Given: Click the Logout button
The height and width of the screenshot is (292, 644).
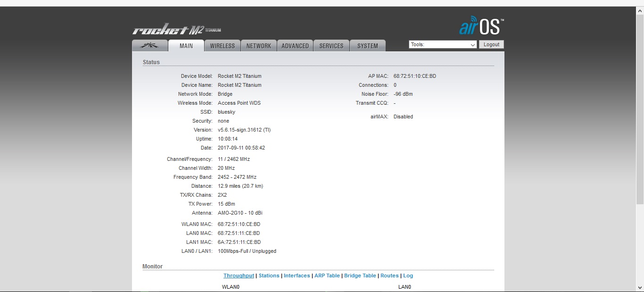Looking at the screenshot, I should tap(491, 44).
